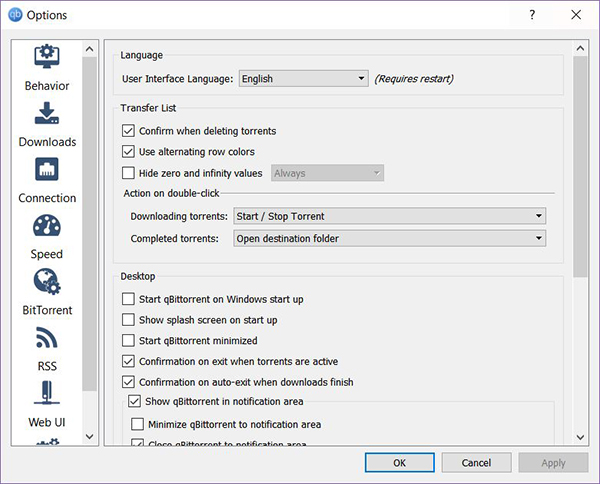This screenshot has width=600, height=484.
Task: Click the "Desktop" group heading
Action: [138, 276]
